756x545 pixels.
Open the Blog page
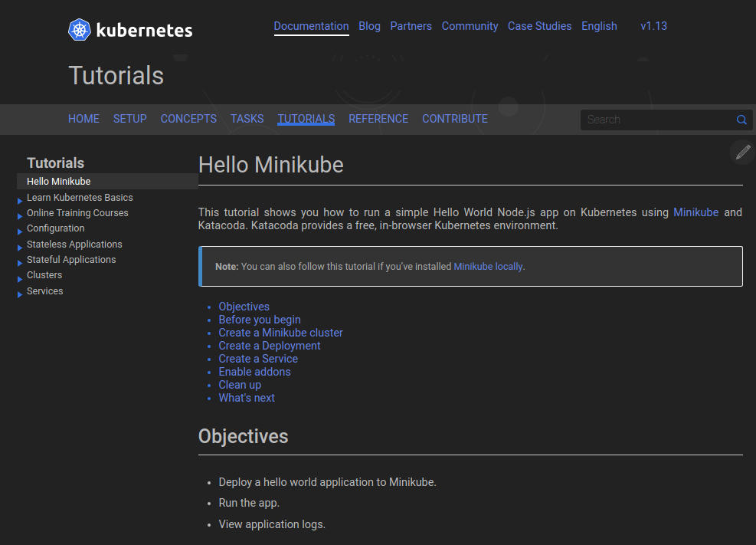point(369,25)
